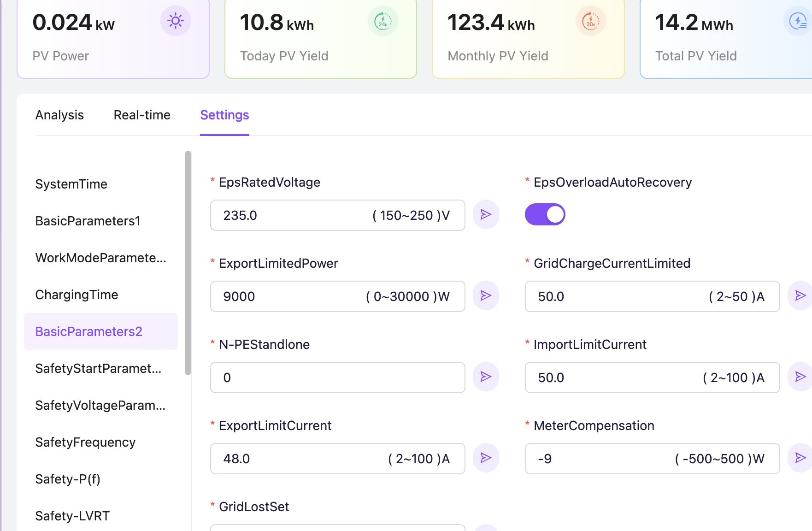Select SystemTime in the settings sidebar
The width and height of the screenshot is (812, 531).
click(x=71, y=184)
